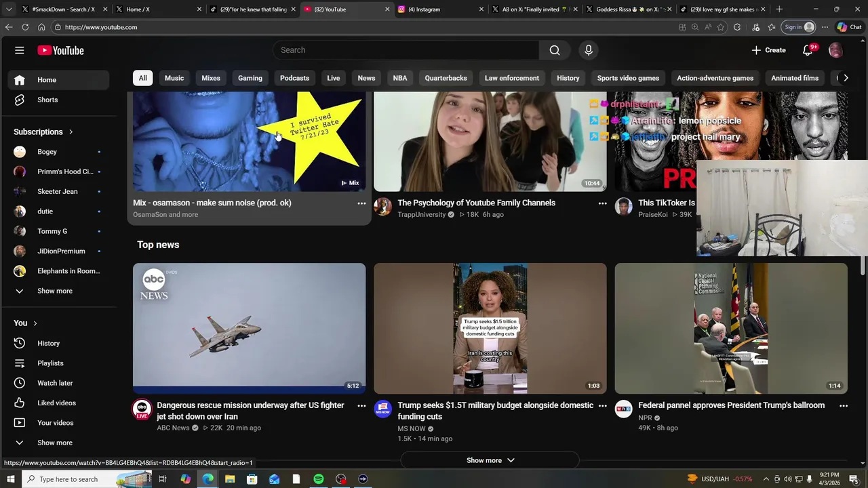Viewport: 868px width, 488px height.
Task: Switch to the #SmackDown Search browser tab
Action: pyautogui.click(x=65, y=9)
